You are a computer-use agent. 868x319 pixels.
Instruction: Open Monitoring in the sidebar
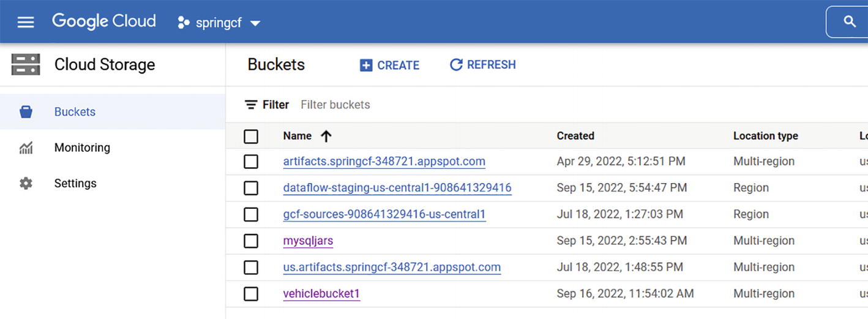tap(82, 148)
